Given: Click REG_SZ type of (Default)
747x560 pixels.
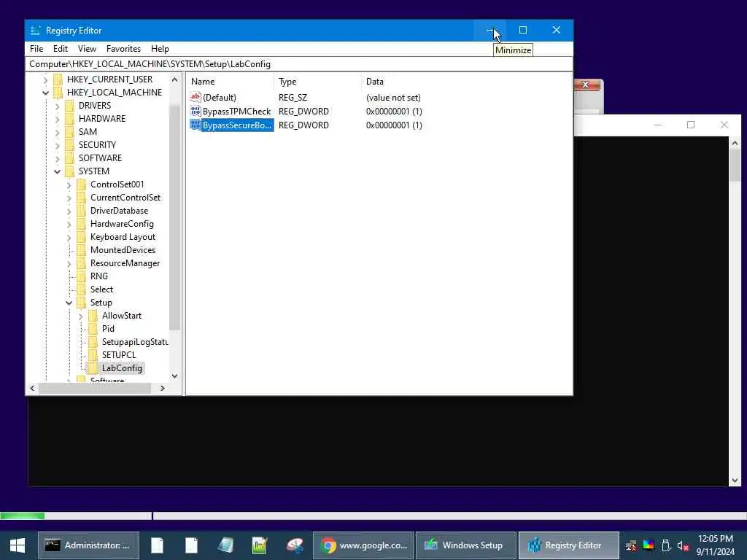Looking at the screenshot, I should 293,98.
